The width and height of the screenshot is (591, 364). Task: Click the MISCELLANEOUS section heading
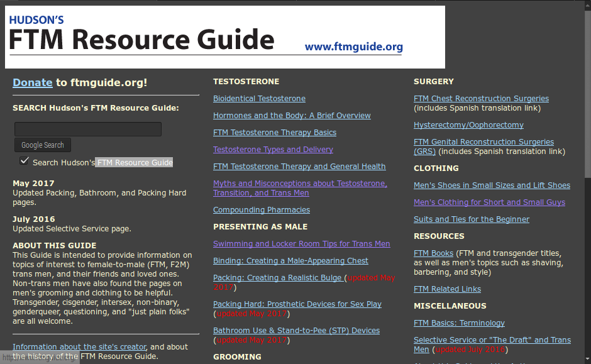click(450, 306)
